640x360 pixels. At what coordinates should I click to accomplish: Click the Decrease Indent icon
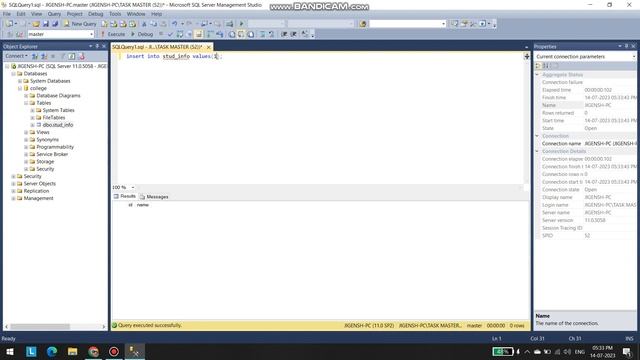(x=284, y=34)
